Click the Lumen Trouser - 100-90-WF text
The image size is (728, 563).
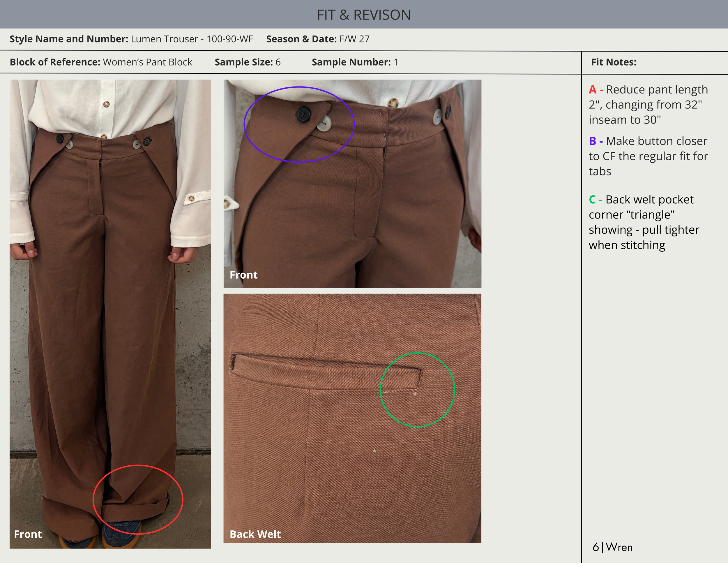[x=192, y=39]
